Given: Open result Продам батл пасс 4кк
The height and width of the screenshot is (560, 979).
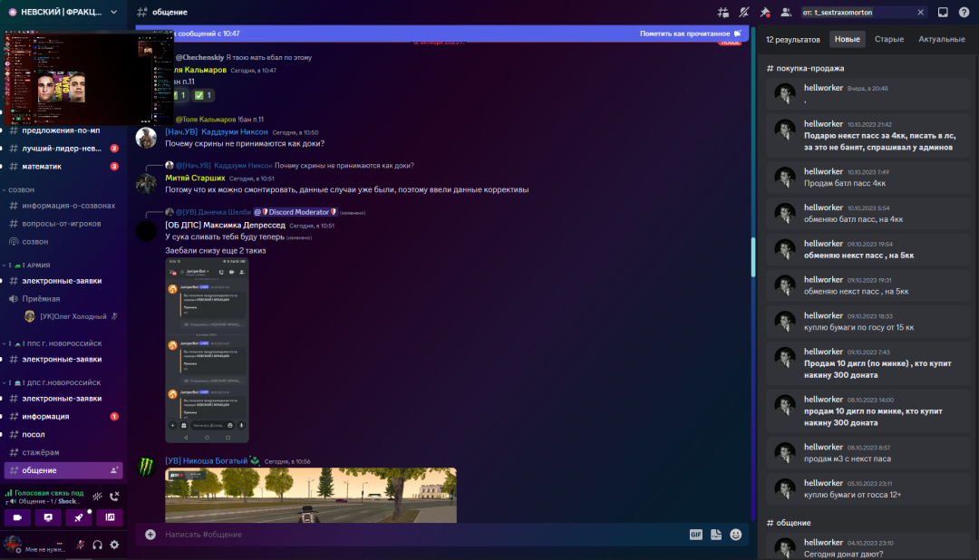Looking at the screenshot, I should tap(869, 178).
